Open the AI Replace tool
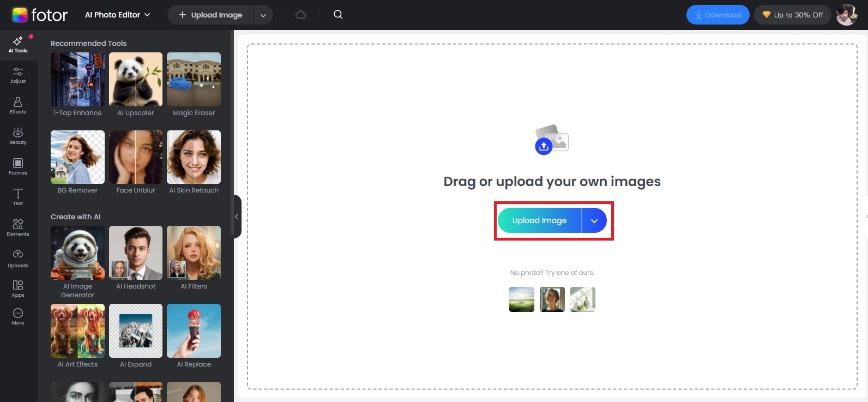 coord(194,336)
